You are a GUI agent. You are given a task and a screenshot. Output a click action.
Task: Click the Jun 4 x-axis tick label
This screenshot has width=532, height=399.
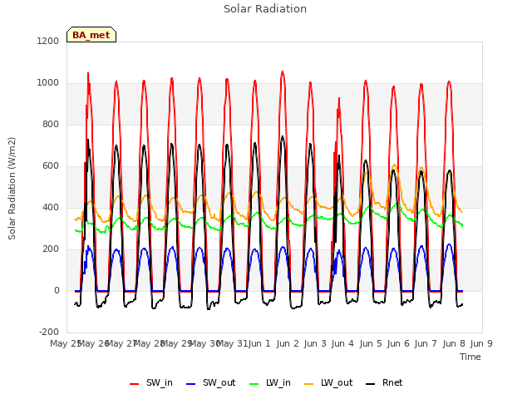(342, 343)
